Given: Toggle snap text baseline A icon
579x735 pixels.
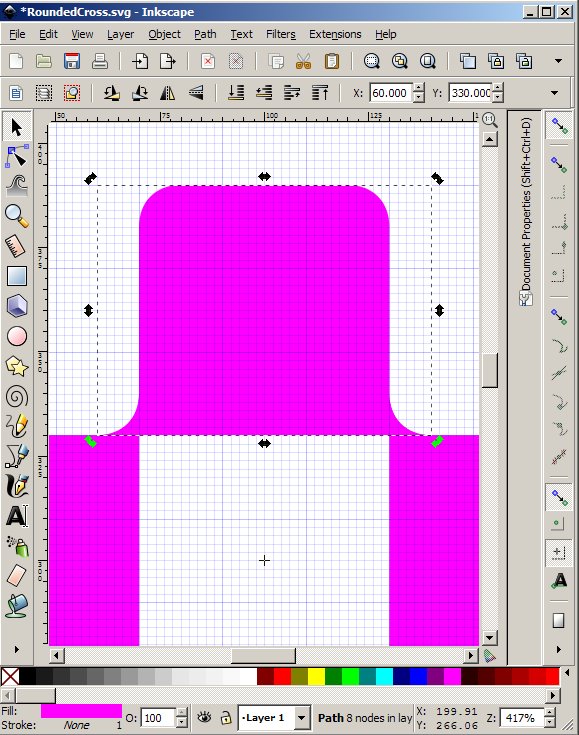Looking at the screenshot, I should (559, 581).
